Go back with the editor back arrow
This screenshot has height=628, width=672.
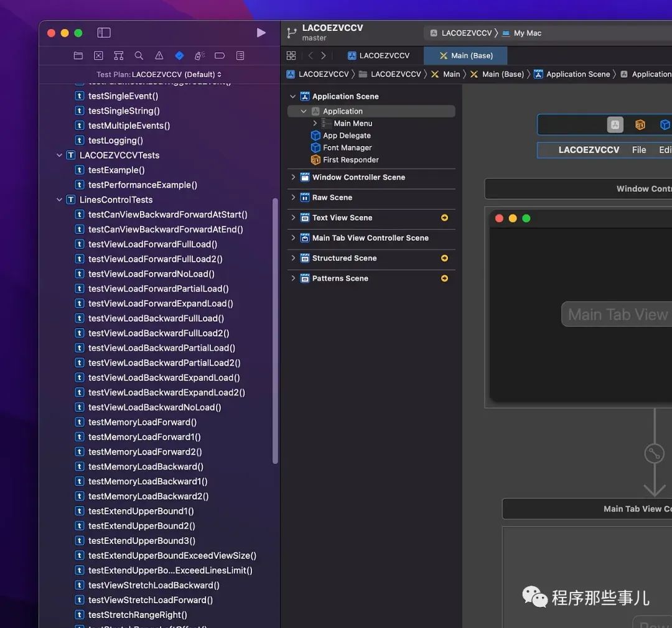(x=310, y=56)
